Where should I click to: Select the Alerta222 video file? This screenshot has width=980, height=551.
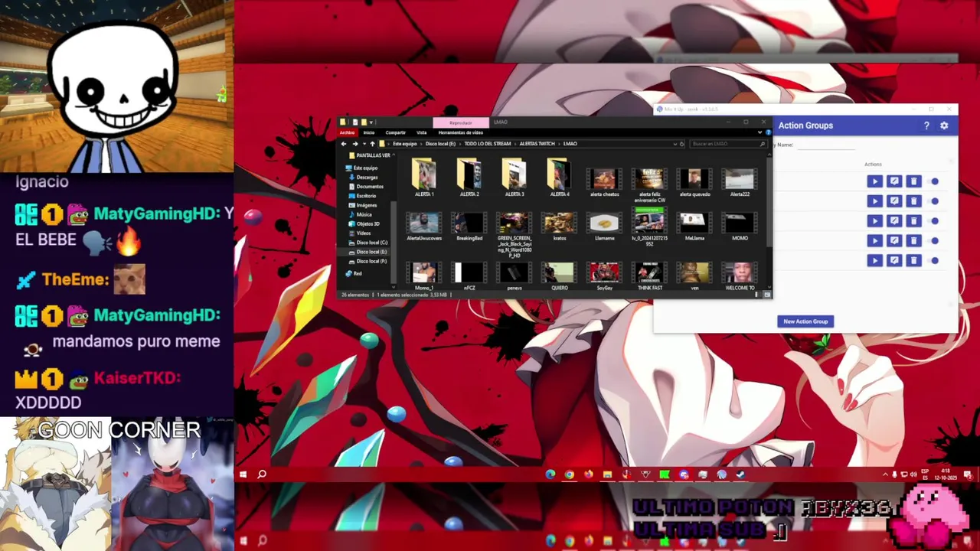tap(740, 181)
